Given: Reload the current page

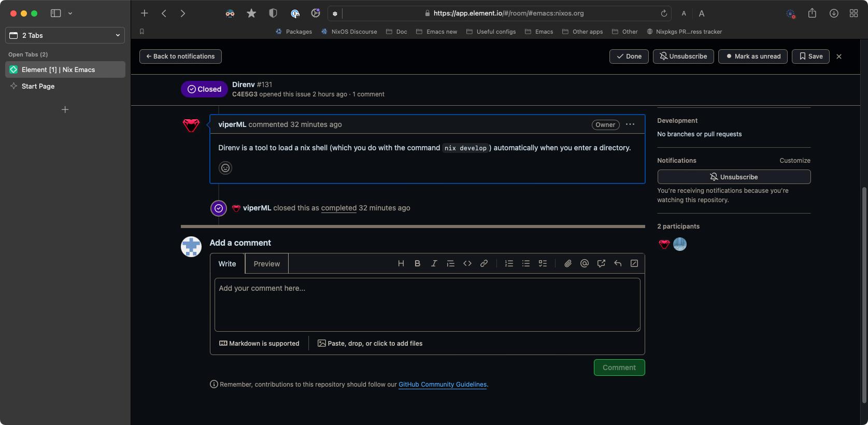Looking at the screenshot, I should (x=663, y=13).
